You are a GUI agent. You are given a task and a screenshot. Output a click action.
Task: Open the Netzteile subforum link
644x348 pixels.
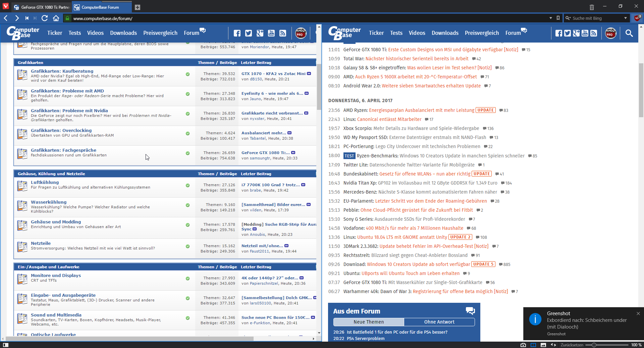41,243
